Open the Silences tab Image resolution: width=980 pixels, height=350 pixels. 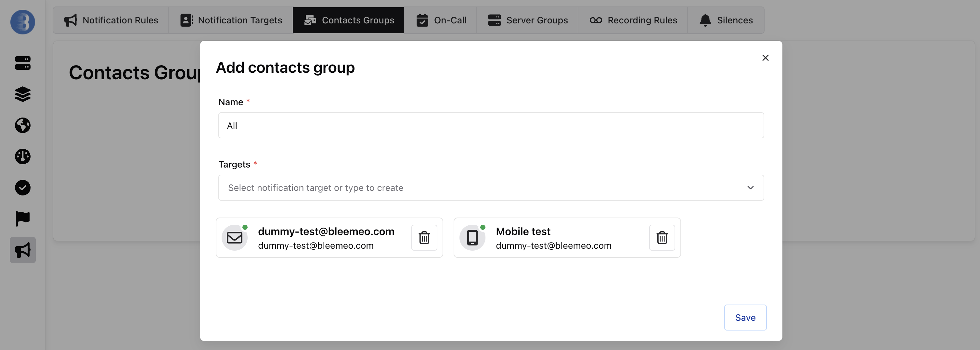click(726, 20)
